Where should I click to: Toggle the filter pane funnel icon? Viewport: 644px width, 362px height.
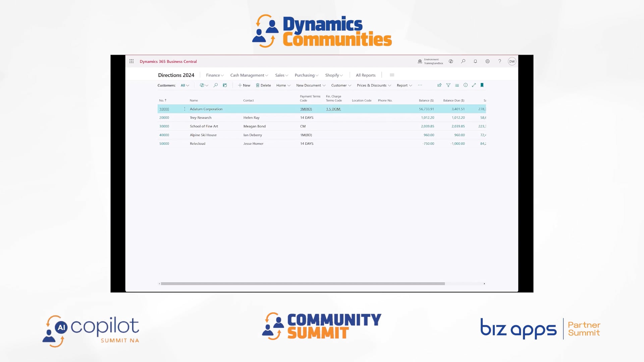click(x=448, y=85)
